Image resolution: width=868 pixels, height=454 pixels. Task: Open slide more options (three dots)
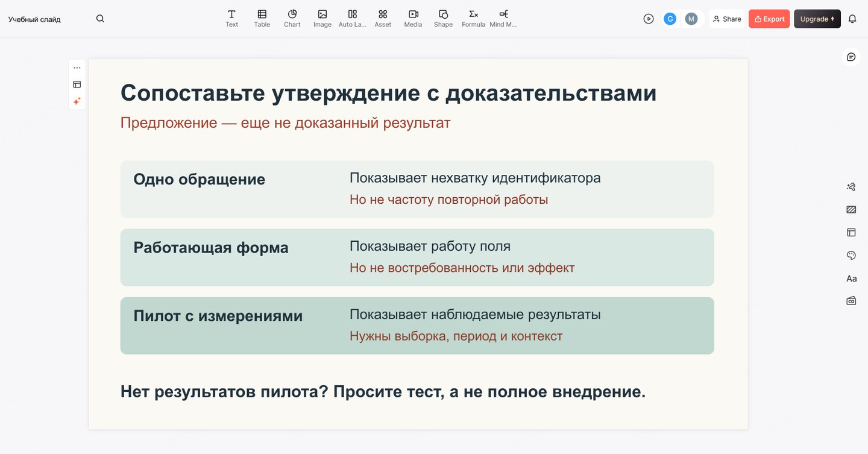77,68
